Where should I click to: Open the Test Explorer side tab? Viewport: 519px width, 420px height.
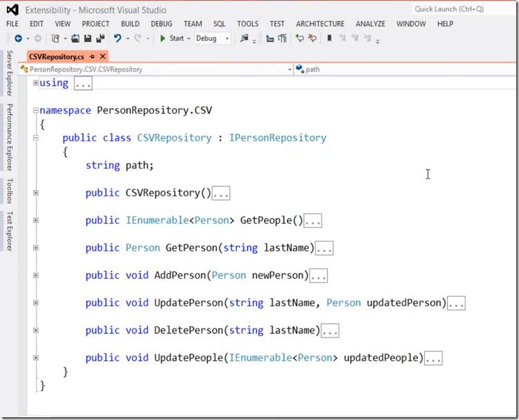pos(10,231)
